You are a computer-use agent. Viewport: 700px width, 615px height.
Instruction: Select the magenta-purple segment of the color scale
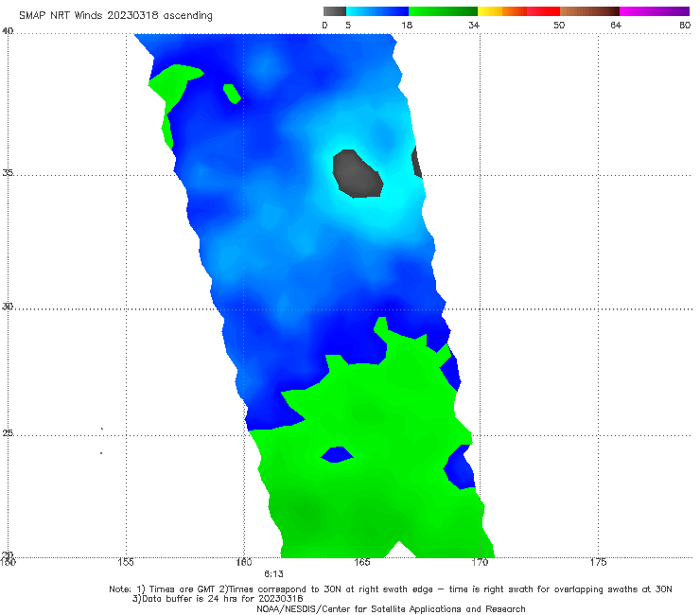pos(655,11)
